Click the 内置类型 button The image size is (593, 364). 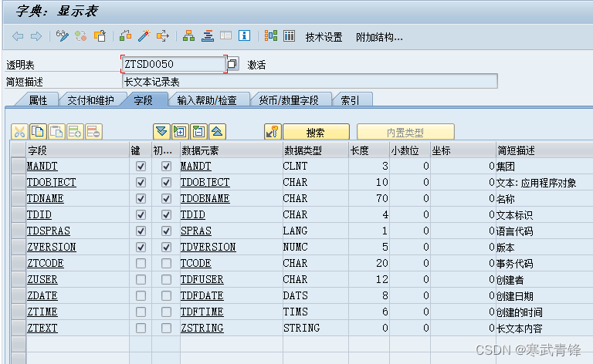(x=405, y=132)
